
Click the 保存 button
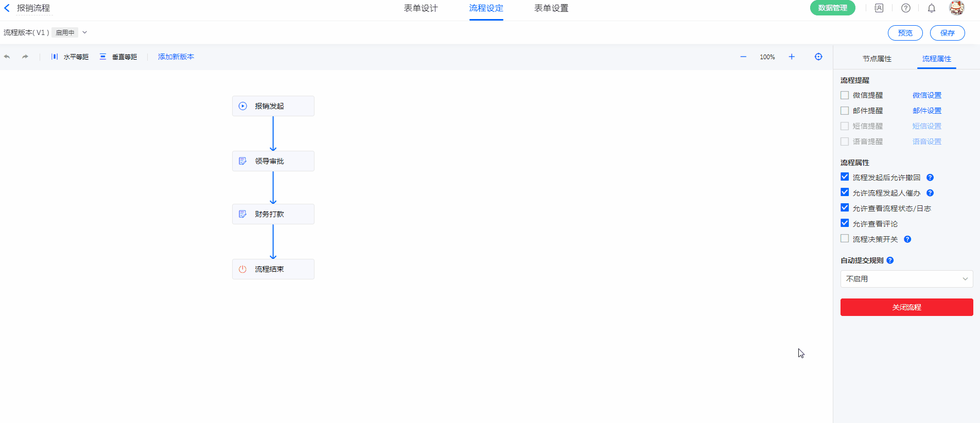947,33
